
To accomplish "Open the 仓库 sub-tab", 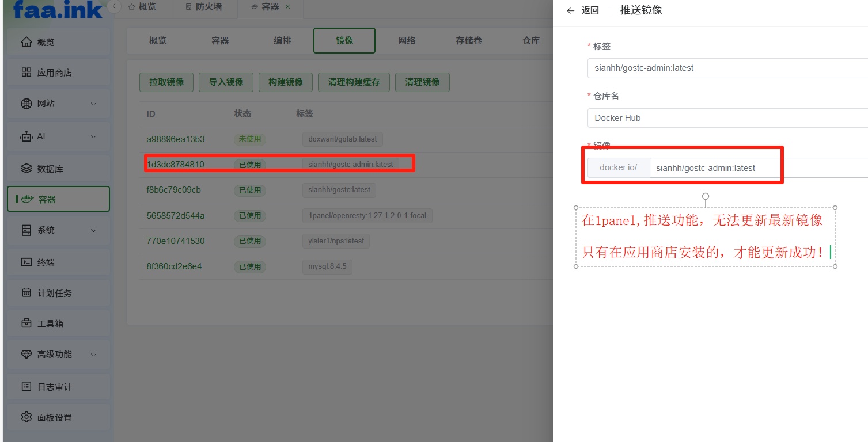I will tap(531, 40).
